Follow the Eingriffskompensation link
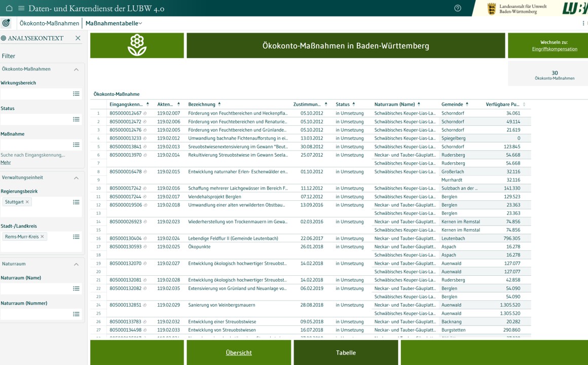The image size is (588, 365). [555, 49]
